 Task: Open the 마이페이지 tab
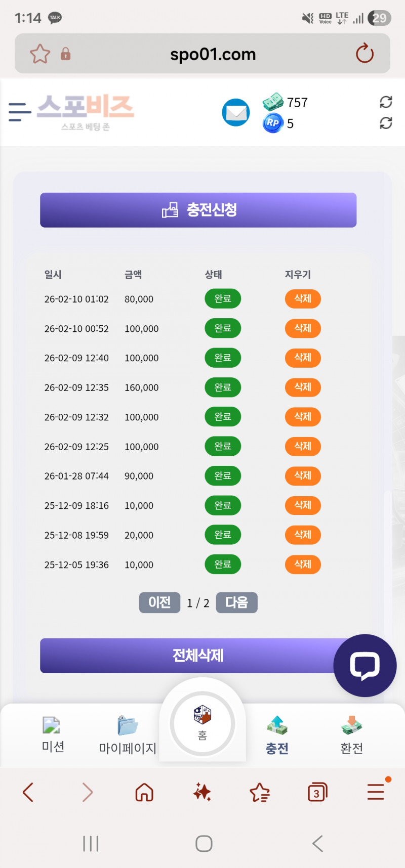[x=127, y=734]
